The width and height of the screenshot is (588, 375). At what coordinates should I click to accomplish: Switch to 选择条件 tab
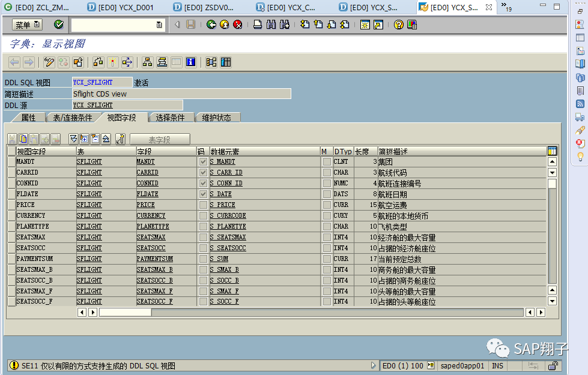click(170, 118)
